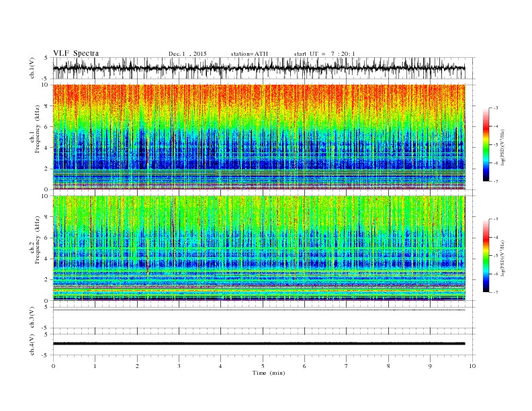Click the ch.2 spectrogram panel
532x411 pixels.
[x=259, y=248]
